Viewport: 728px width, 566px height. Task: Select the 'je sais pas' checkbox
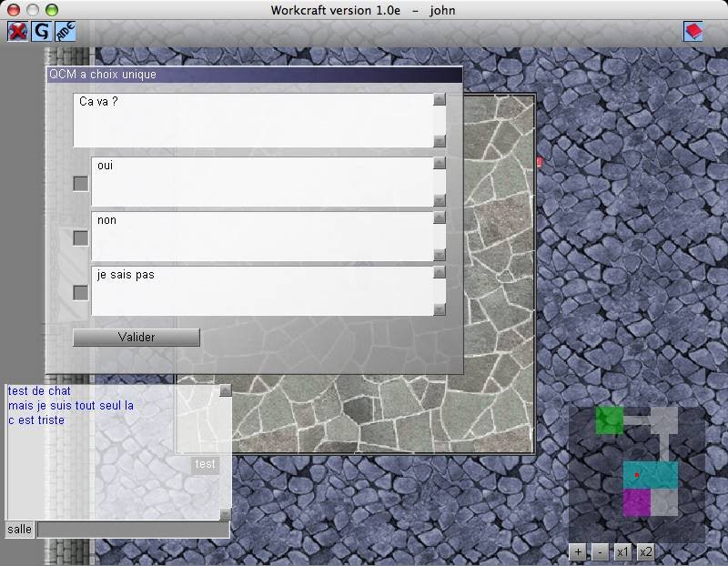(81, 292)
